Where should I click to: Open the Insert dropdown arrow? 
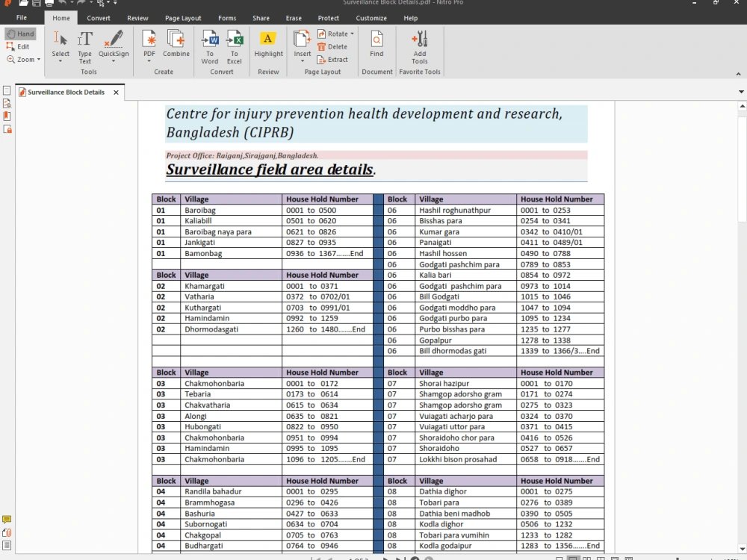(x=302, y=61)
